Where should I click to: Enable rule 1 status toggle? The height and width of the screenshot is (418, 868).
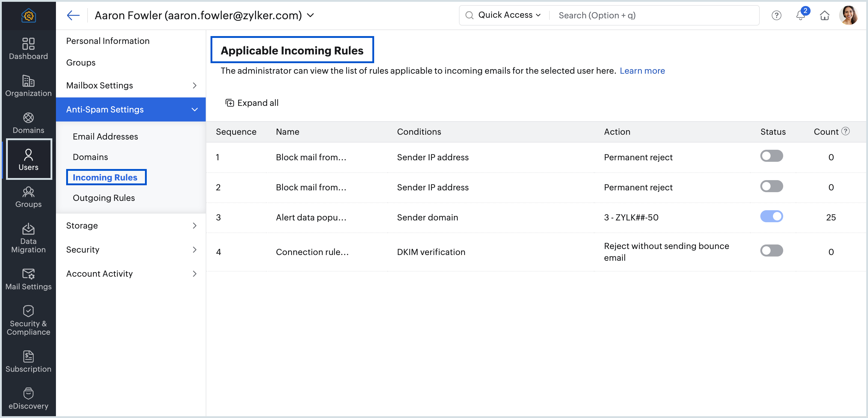[771, 156]
